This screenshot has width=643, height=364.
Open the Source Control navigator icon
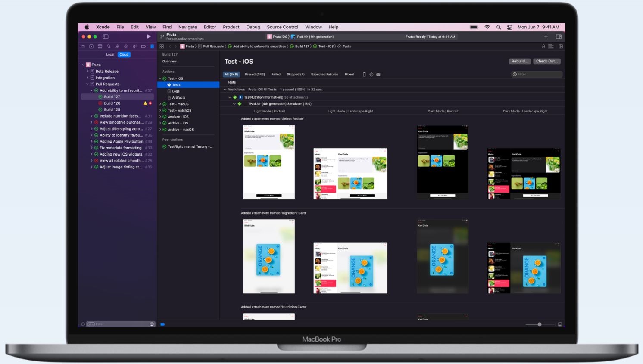tap(91, 47)
